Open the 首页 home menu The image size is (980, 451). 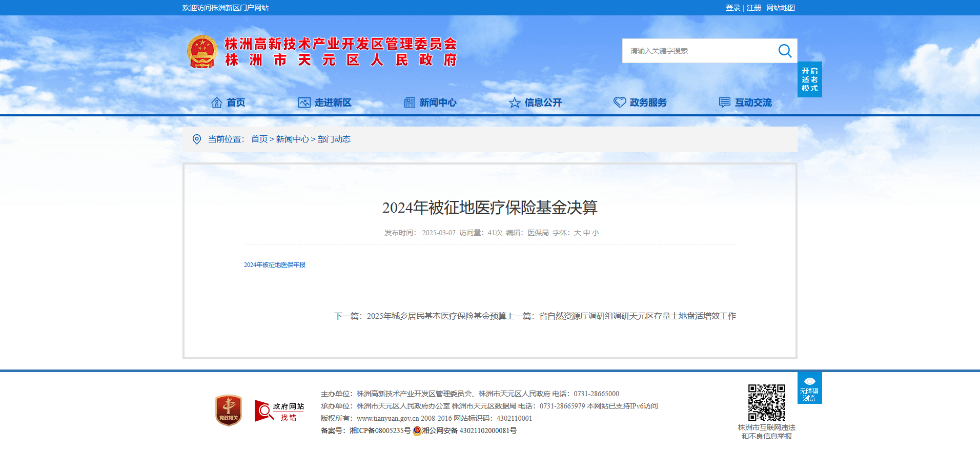(x=229, y=102)
